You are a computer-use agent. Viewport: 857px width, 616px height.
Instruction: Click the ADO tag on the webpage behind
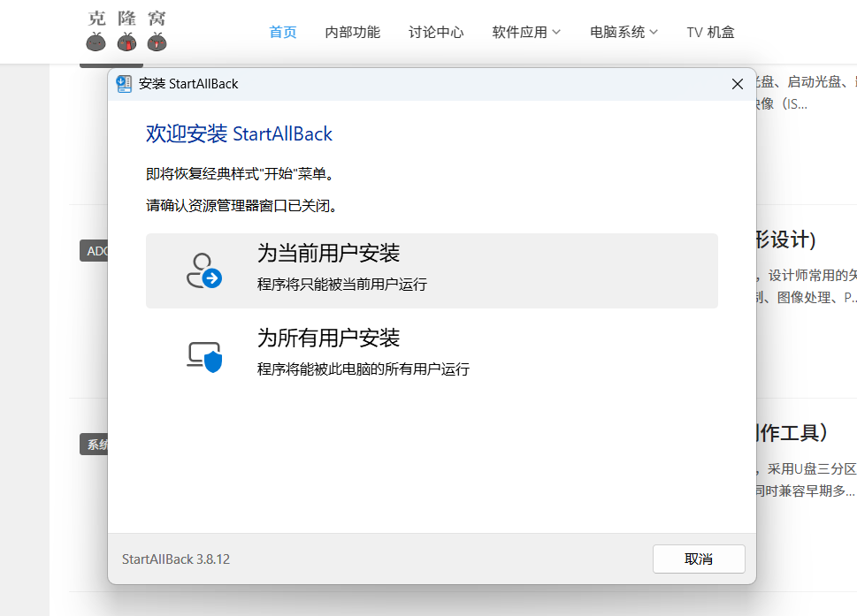[94, 251]
